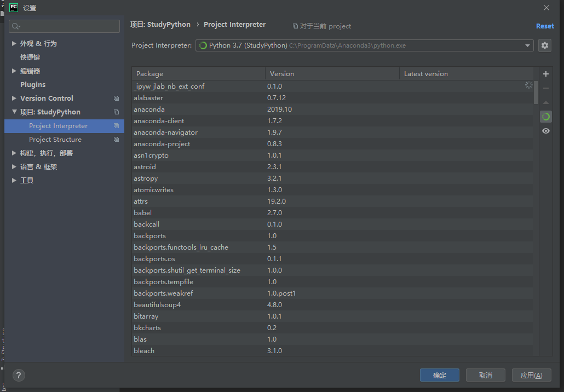The image size is (564, 392).
Task: Click the 确定 button
Action: pyautogui.click(x=440, y=375)
